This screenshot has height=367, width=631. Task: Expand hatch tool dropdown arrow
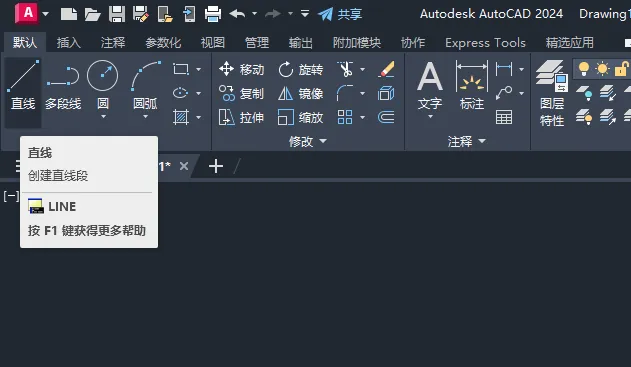click(x=198, y=118)
